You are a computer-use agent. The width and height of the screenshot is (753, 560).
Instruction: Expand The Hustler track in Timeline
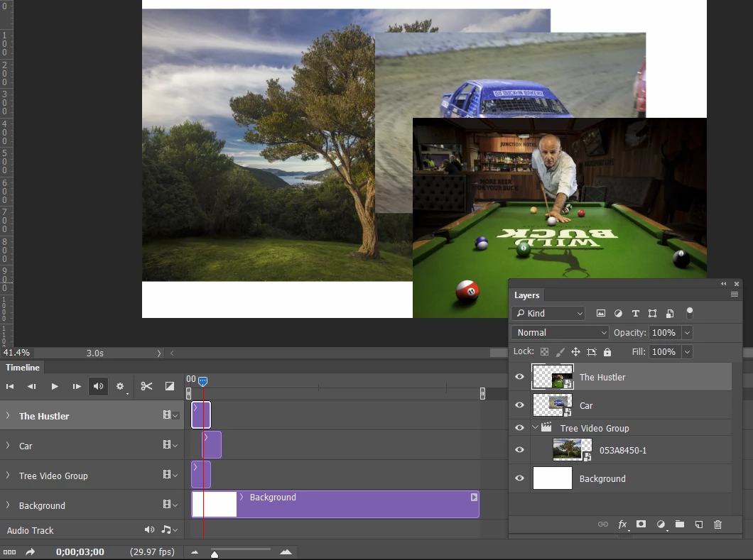pyautogui.click(x=8, y=415)
